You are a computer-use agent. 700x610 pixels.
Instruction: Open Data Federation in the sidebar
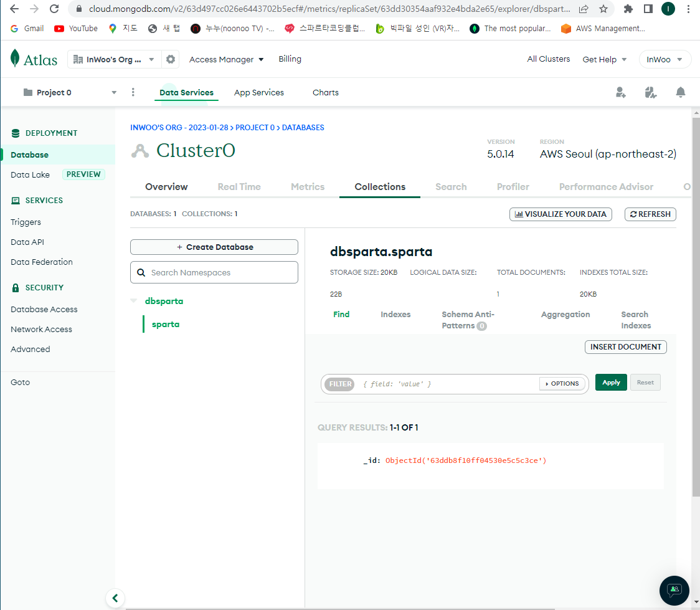(x=42, y=262)
